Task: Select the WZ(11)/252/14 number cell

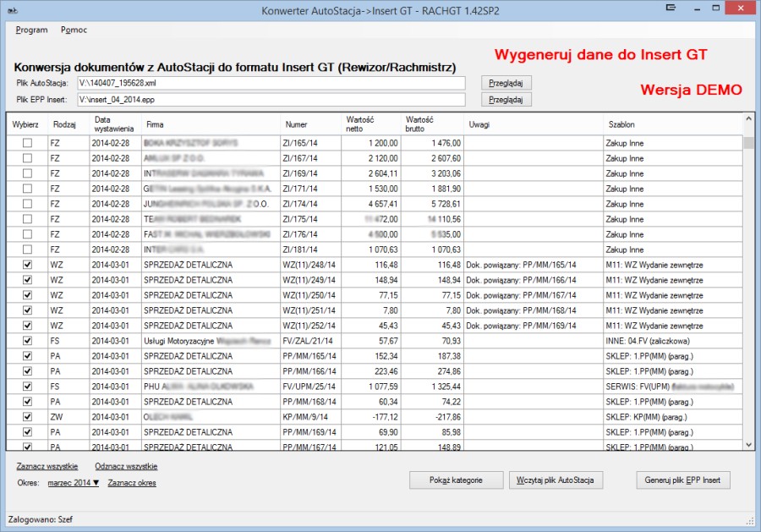Action: click(311, 326)
